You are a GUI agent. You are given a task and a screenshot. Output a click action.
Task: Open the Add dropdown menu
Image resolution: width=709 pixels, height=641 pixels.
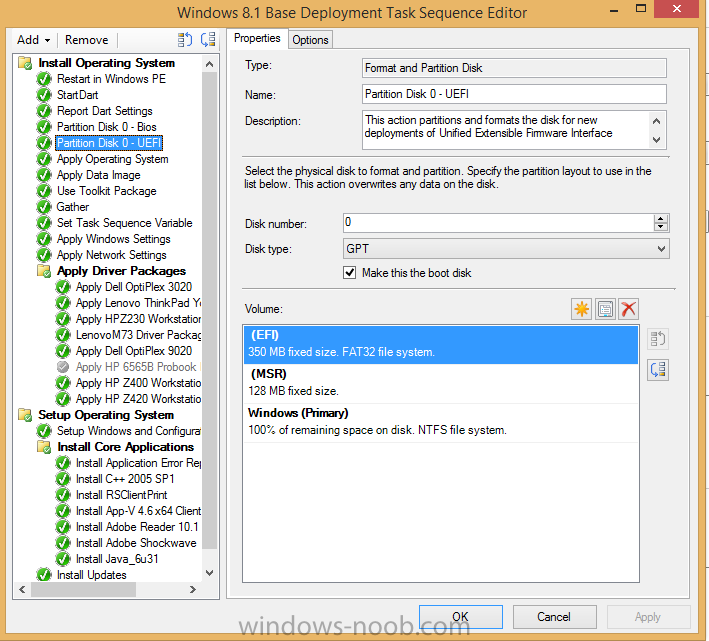pyautogui.click(x=33, y=40)
